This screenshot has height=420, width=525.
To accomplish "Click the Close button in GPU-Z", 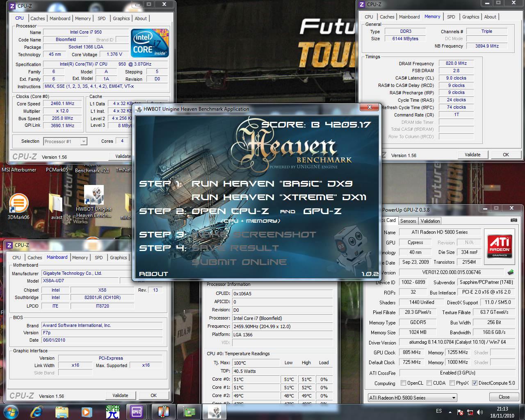I will (x=504, y=397).
